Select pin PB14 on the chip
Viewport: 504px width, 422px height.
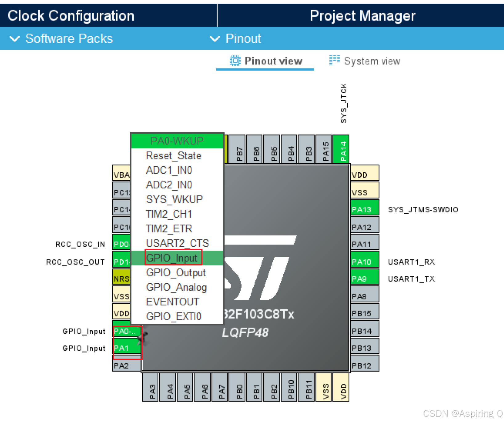[x=365, y=329]
